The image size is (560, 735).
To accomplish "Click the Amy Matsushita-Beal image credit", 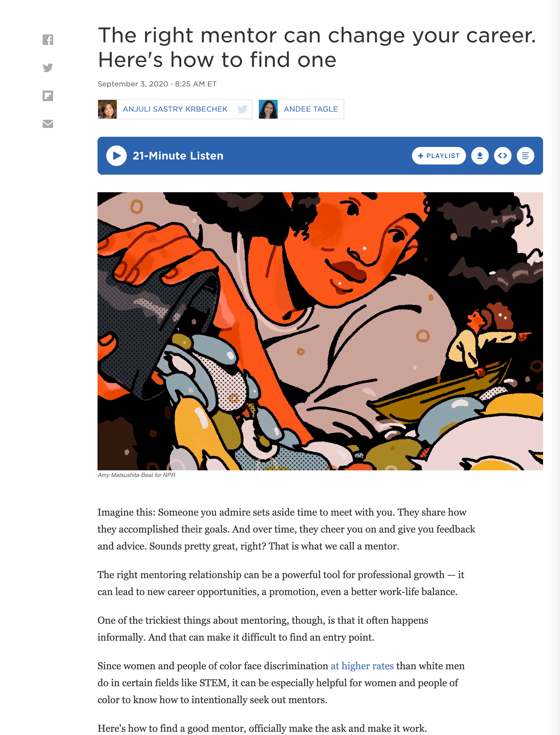I will [x=136, y=475].
